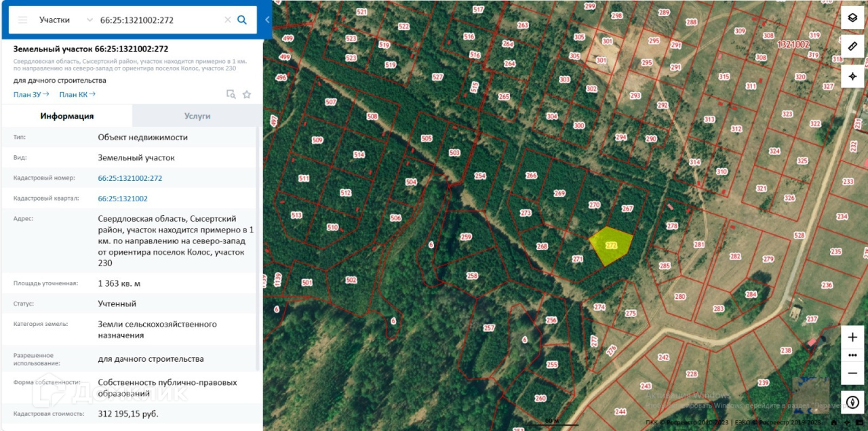Click parcel label 528 on map
This screenshot has height=431, width=868.
click(x=800, y=236)
